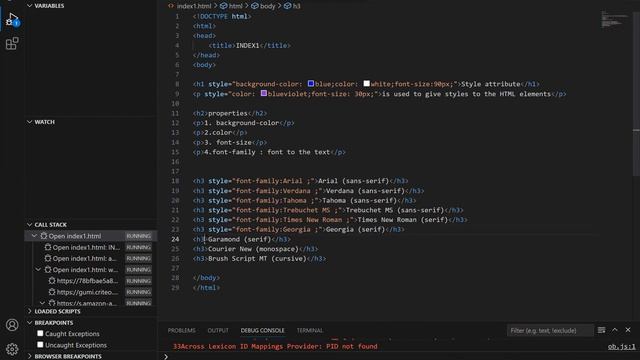Click the body symbol icon in breadcrumb
The width and height of the screenshot is (640, 360).
click(255, 6)
